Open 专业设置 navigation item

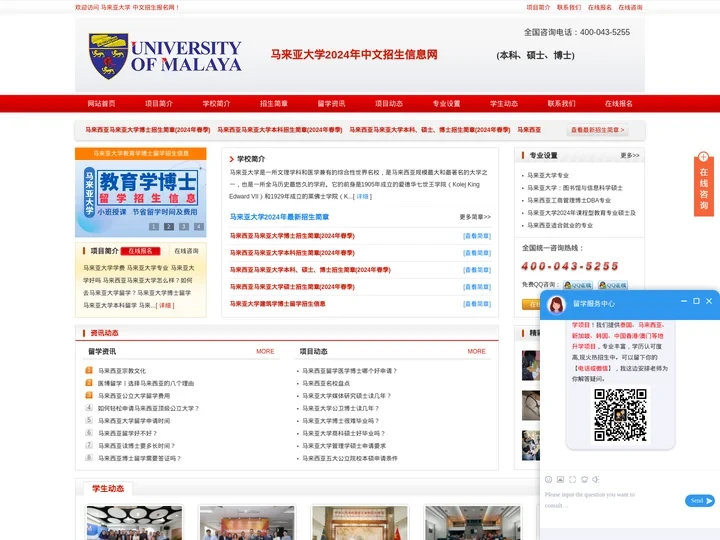[446, 104]
